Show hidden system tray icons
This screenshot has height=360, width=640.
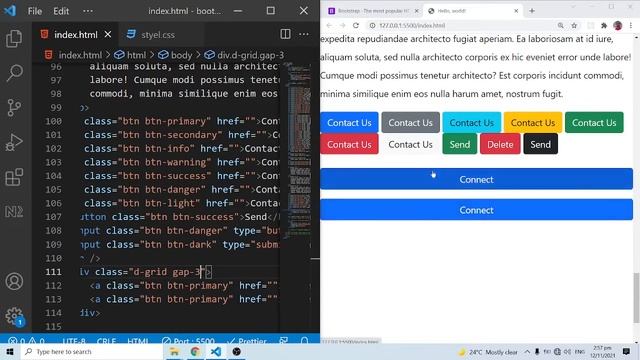527,351
